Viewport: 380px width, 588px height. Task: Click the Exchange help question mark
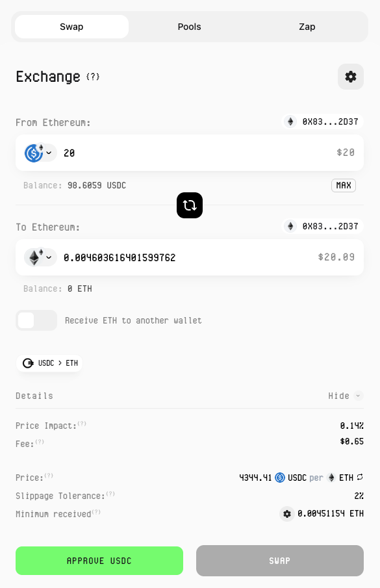[x=92, y=77]
